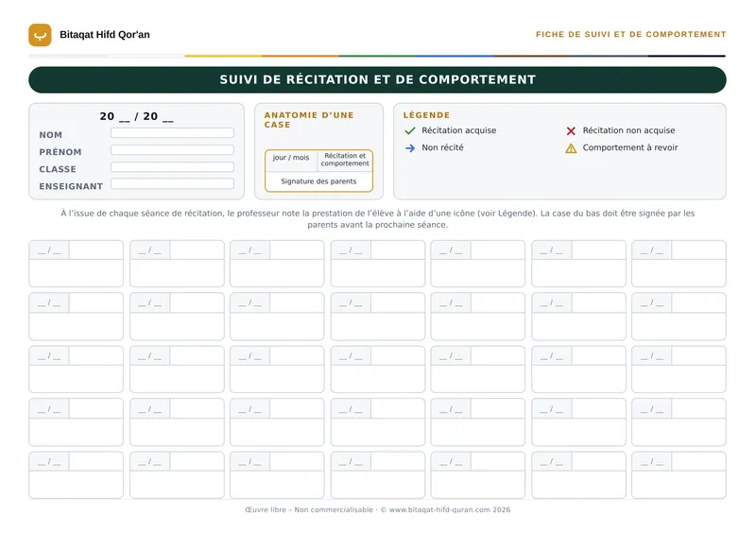Click the 'LÉGENDE' heading
The width and height of the screenshot is (756, 533).
tap(426, 115)
